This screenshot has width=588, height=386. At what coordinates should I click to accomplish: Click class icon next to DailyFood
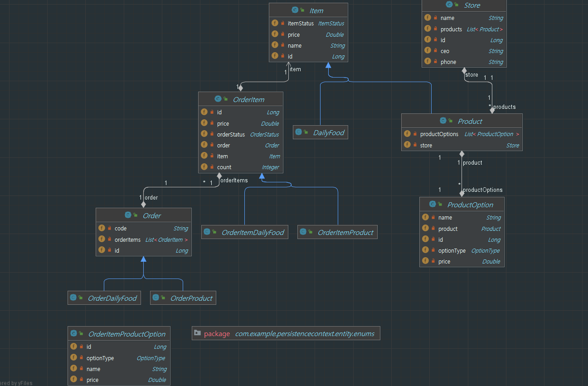coord(298,132)
